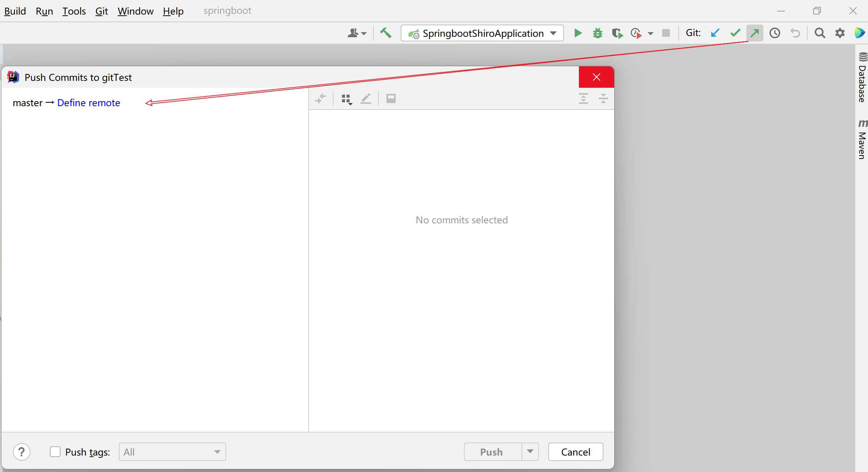This screenshot has width=868, height=472.
Task: Run application with green play icon
Action: (578, 33)
